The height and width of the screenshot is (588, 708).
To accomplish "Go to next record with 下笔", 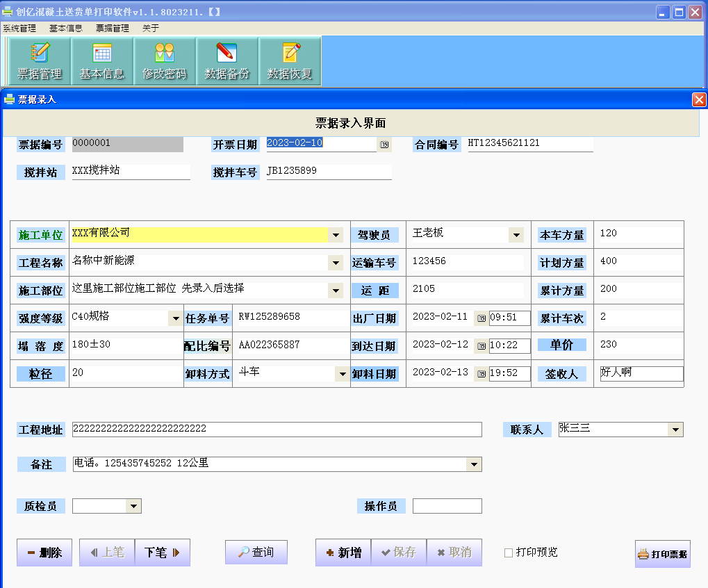I will tap(162, 553).
